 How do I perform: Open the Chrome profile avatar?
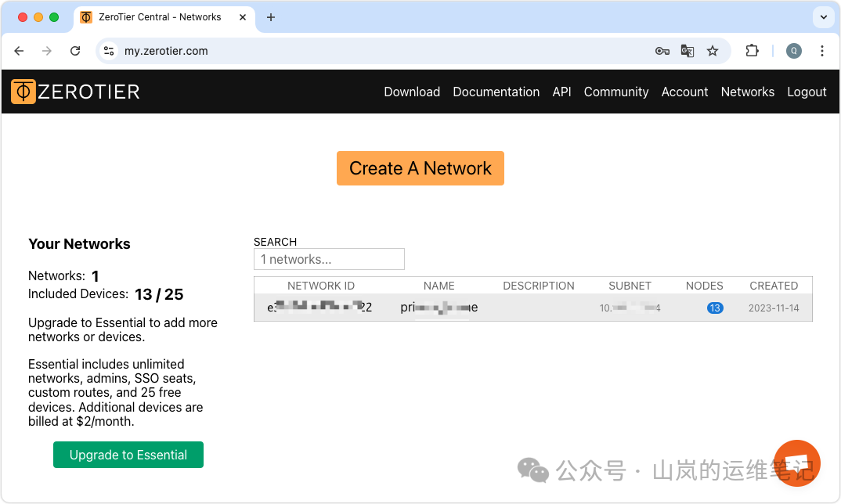[x=794, y=51]
